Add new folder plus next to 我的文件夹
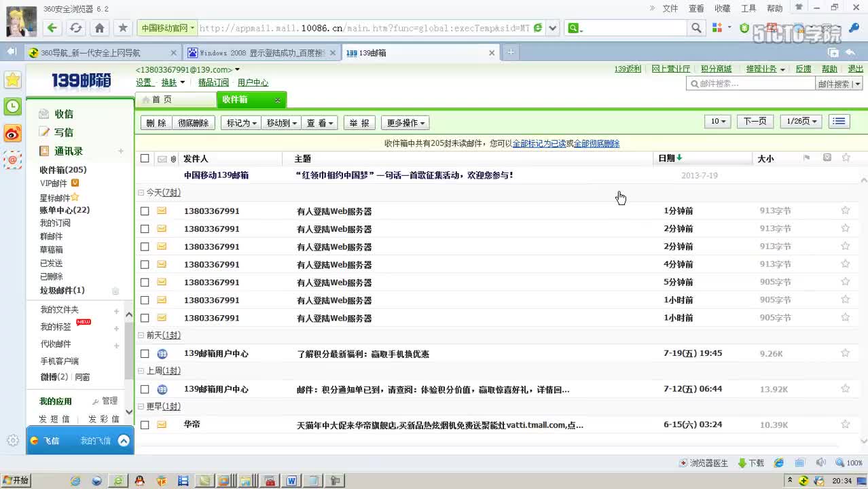Screen dimensions: 868x489 116,311
